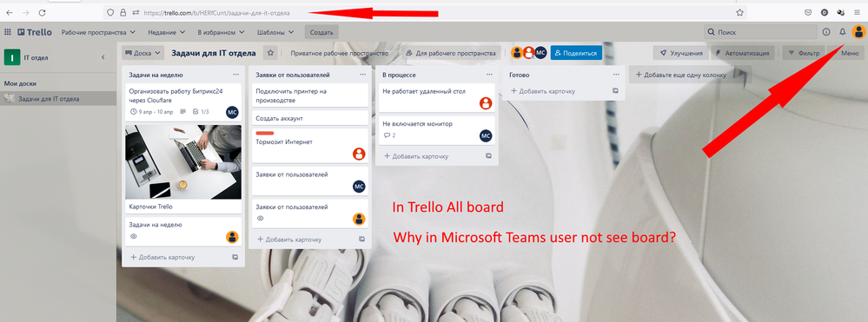Collapse the IT отдел sidebar
Image resolution: width=868 pixels, height=322 pixels.
(x=103, y=57)
